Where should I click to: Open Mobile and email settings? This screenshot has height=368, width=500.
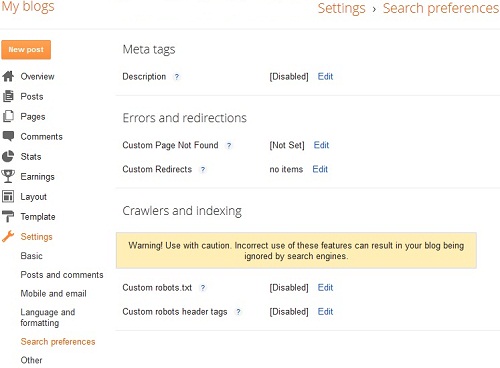(x=53, y=293)
